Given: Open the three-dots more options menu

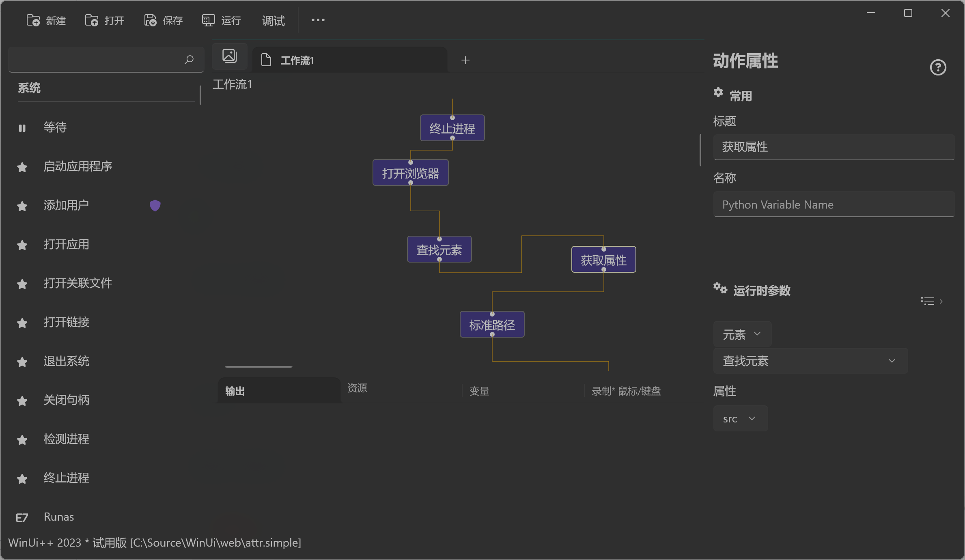Looking at the screenshot, I should pos(318,20).
